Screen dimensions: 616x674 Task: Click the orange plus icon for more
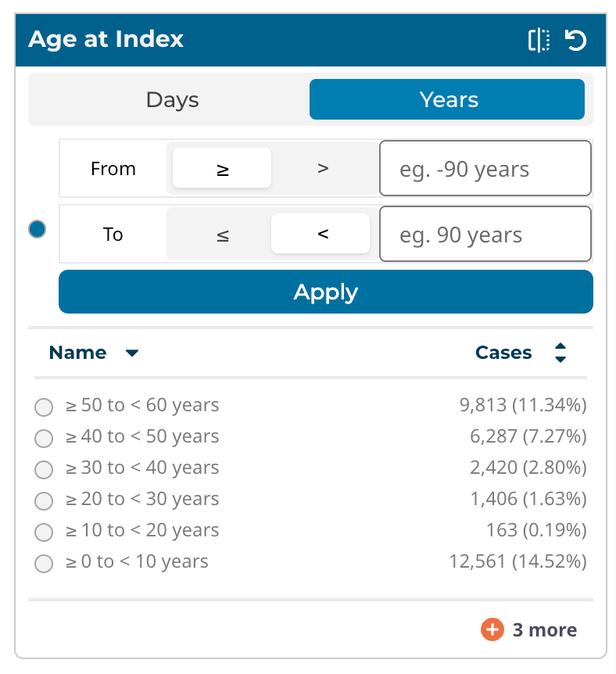pos(492,629)
